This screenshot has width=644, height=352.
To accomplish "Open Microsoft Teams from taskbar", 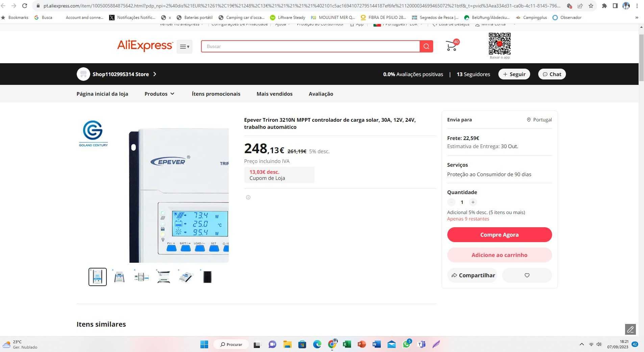I will (x=421, y=344).
